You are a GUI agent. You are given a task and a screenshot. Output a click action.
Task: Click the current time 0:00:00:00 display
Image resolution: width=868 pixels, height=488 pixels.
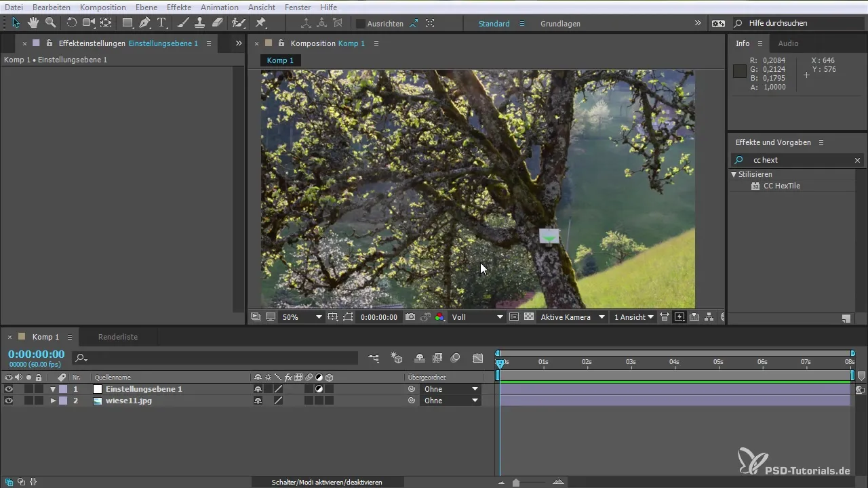tap(36, 354)
